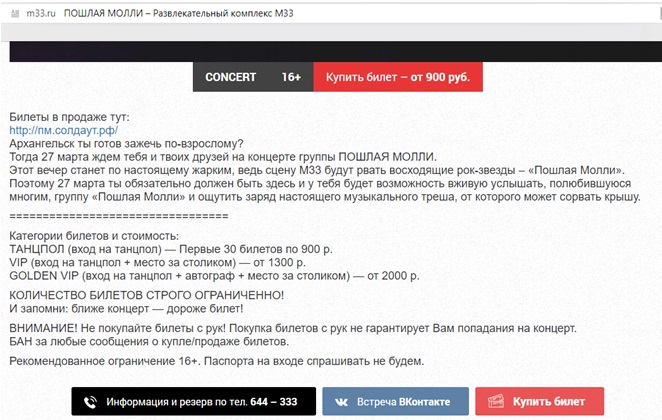
Task: Click the VK logo icon
Action: [x=342, y=401]
